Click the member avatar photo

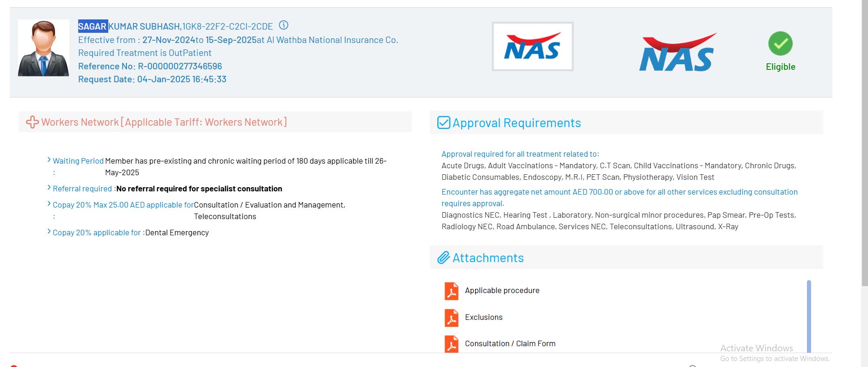tap(43, 48)
